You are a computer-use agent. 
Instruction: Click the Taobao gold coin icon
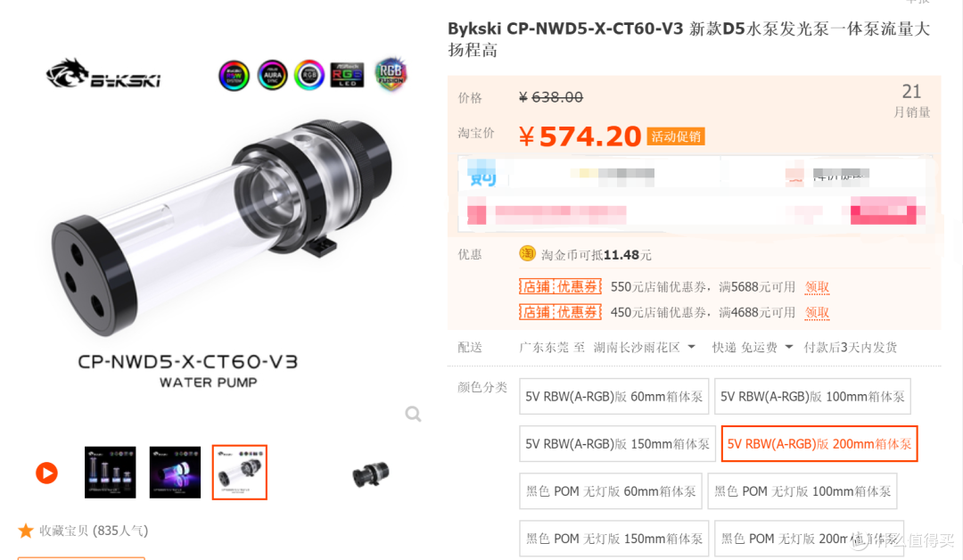click(527, 253)
